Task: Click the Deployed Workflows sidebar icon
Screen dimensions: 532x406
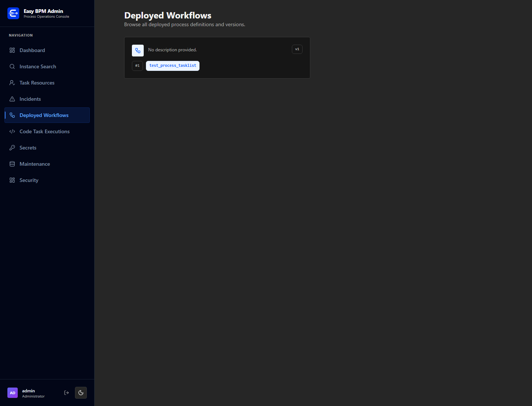Action: [12, 115]
